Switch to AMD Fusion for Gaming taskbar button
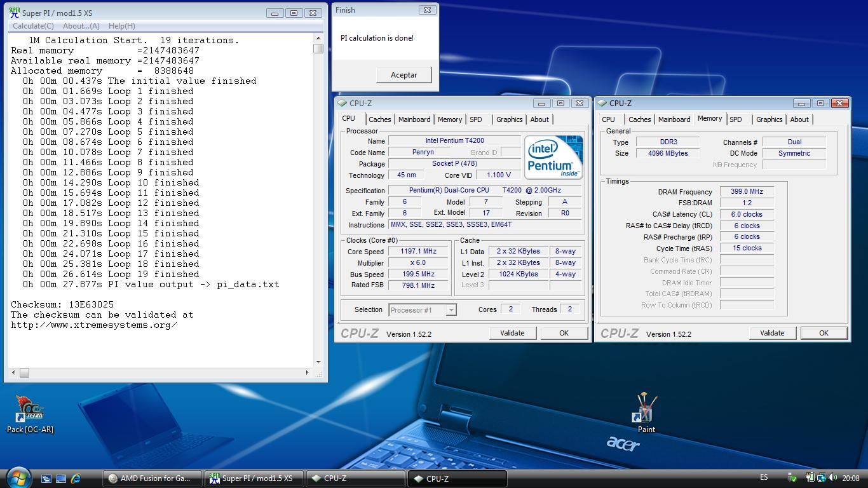Screen dimensions: 868x488 coord(153,478)
